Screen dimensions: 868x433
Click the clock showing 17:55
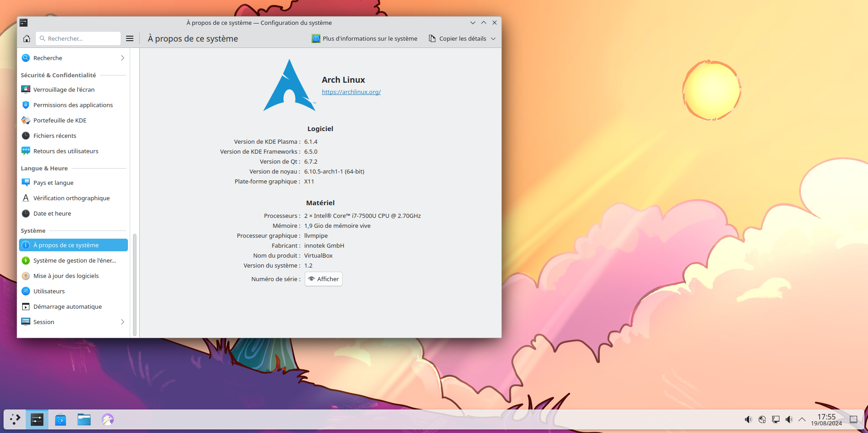pos(826,419)
